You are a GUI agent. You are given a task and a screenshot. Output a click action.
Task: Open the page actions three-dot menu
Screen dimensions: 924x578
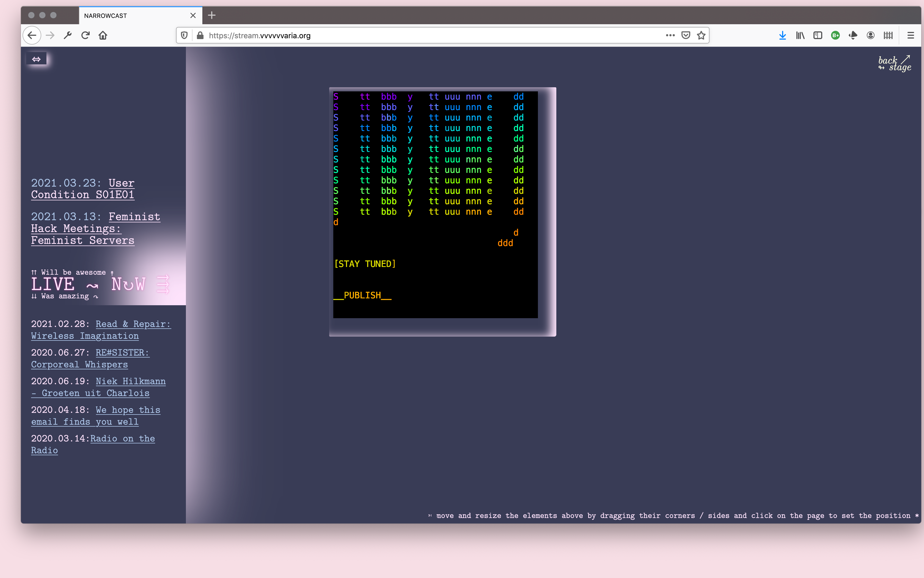pos(670,36)
